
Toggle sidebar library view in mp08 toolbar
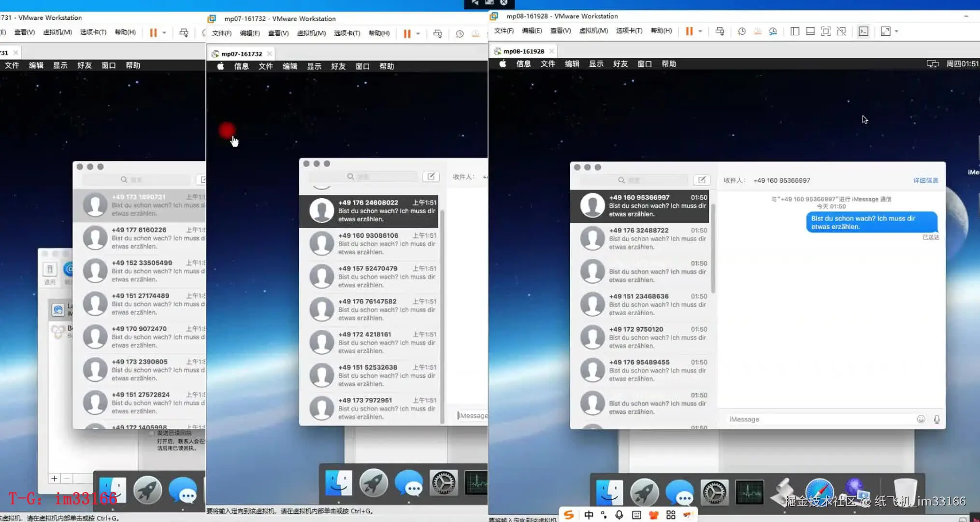tap(795, 31)
